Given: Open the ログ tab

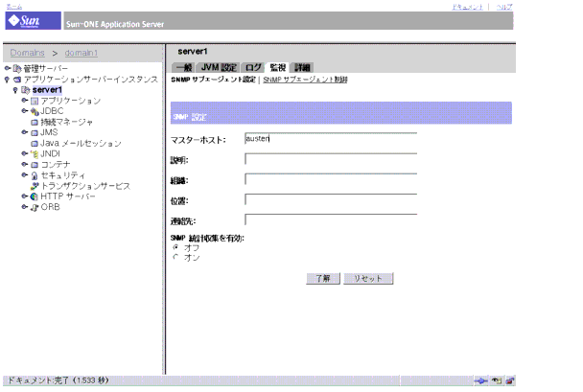Looking at the screenshot, I should point(253,67).
